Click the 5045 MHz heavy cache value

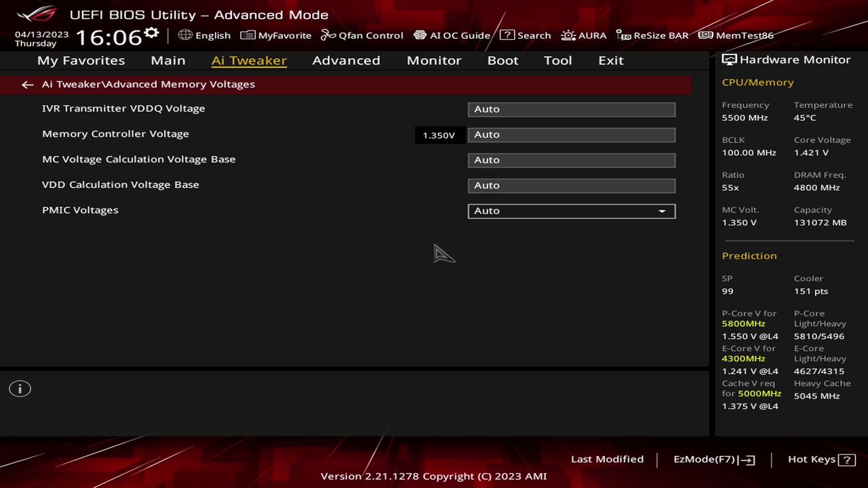point(816,396)
